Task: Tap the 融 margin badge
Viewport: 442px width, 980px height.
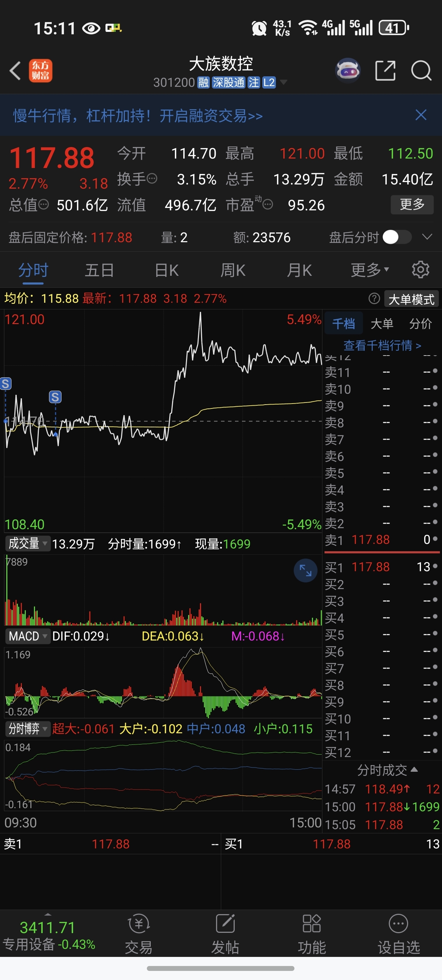Action: coord(203,83)
